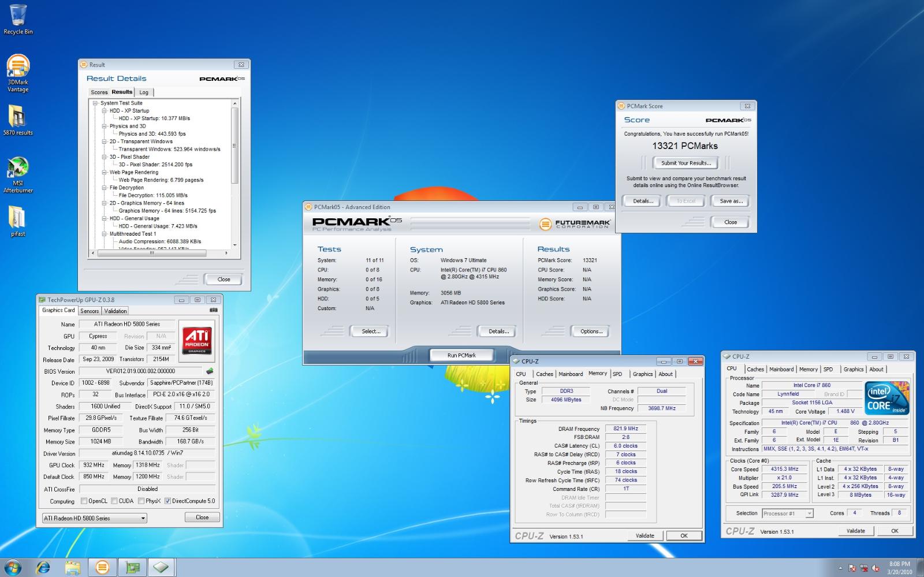The height and width of the screenshot is (577, 924).
Task: Open the Recycle Bin desktop icon
Action: tap(18, 19)
